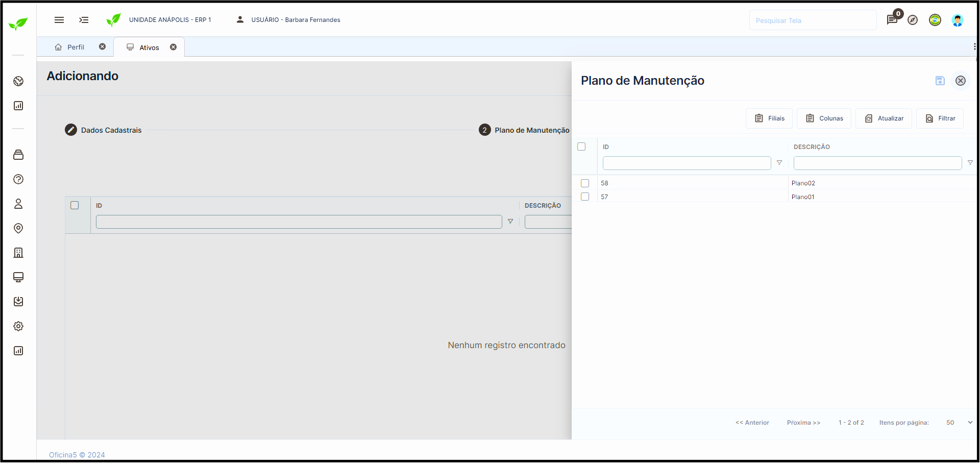
Task: Open the user avatar in top right
Action: coord(957,20)
